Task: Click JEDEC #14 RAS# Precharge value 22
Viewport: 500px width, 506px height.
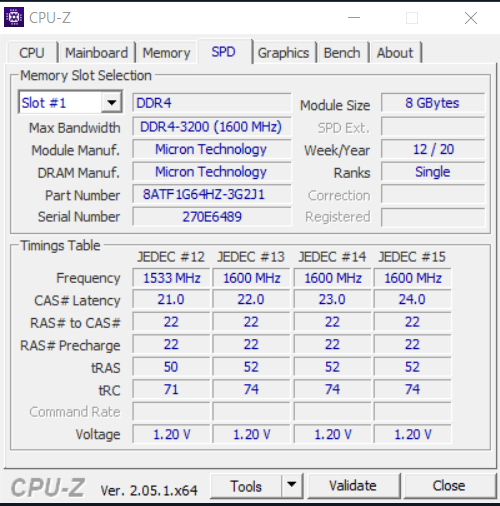Action: (332, 344)
